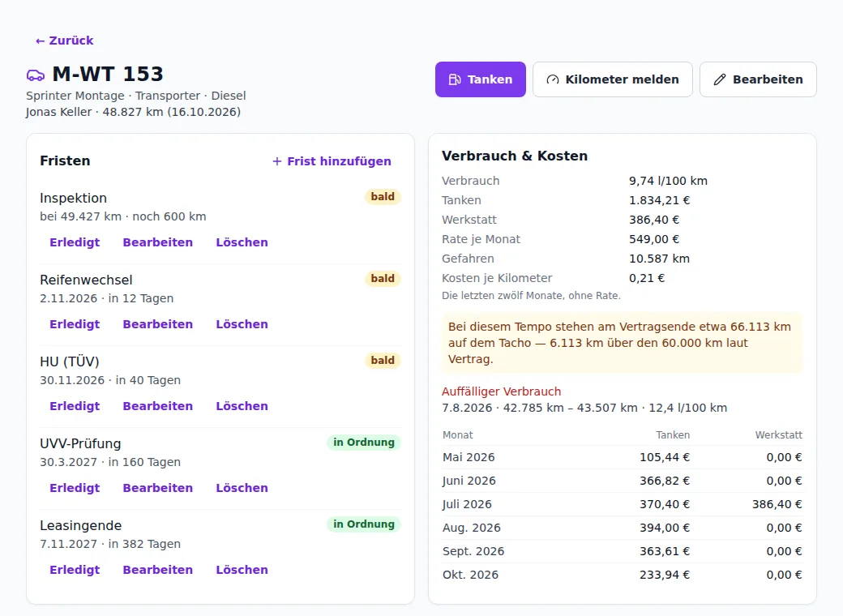The width and height of the screenshot is (843, 616).
Task: Click the Tanken total 1.834,21 €
Action: (x=660, y=200)
